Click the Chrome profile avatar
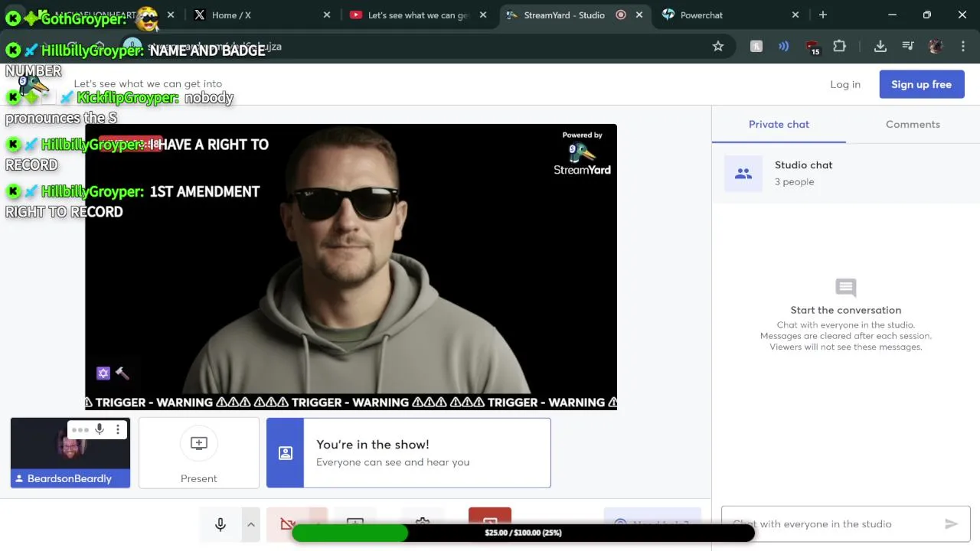Viewport: 980px width, 551px height. coord(936,46)
